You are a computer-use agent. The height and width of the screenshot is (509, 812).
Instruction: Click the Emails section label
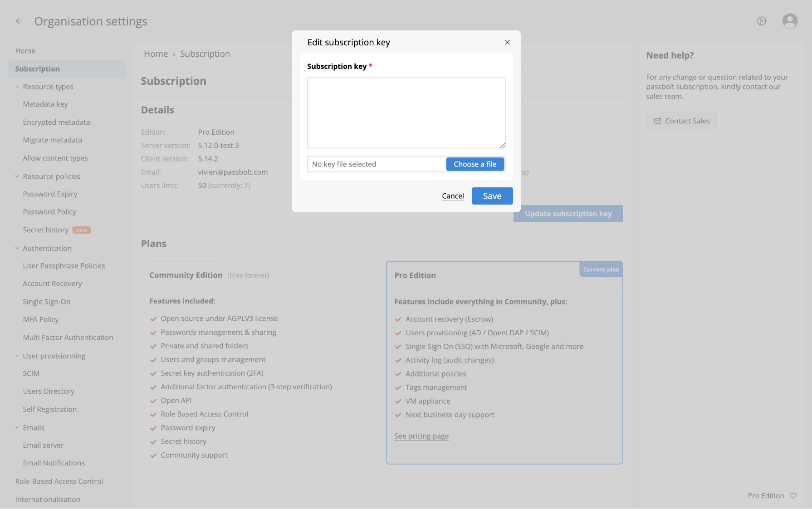tap(34, 428)
